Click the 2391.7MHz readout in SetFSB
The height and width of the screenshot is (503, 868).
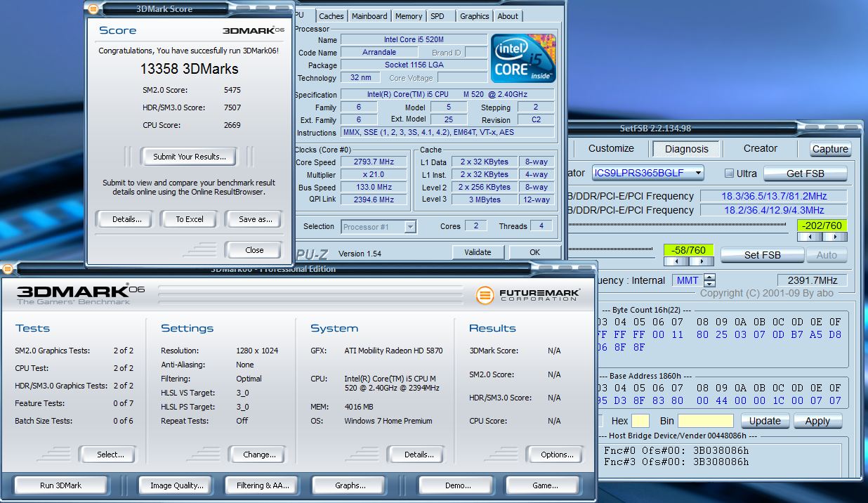pos(811,280)
